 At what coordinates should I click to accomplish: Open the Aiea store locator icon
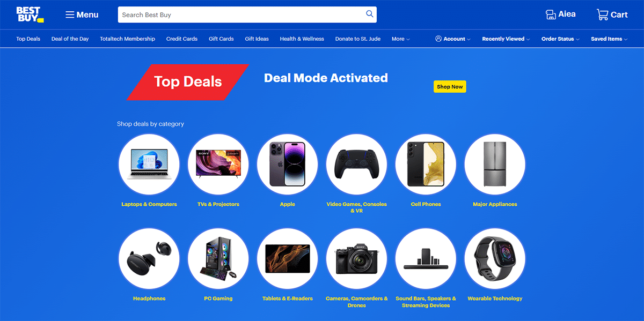[x=551, y=14]
